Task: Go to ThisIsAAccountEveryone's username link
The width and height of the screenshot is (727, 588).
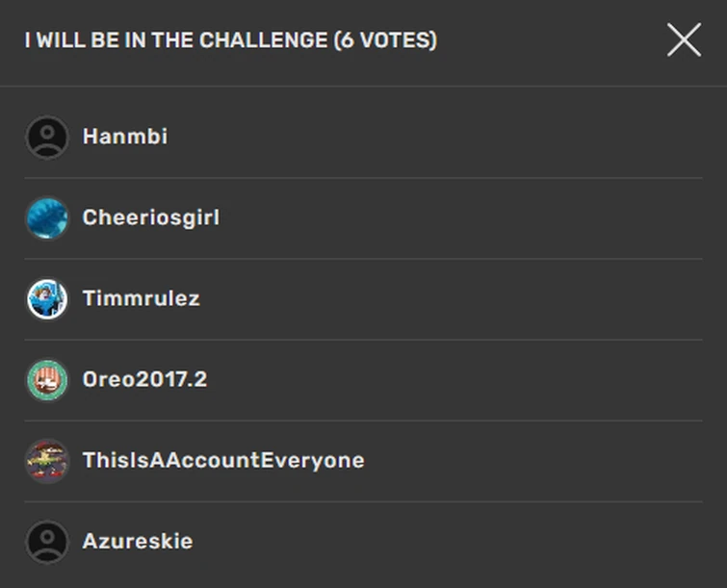Action: coord(223,460)
